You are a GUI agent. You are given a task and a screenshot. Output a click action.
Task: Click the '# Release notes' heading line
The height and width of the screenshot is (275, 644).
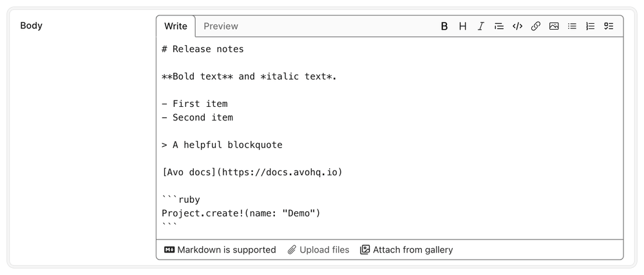coord(203,49)
